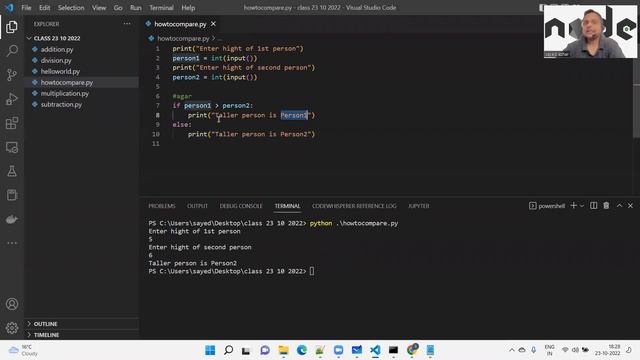640x360 pixels.
Task: Open the Selection menu
Action: point(71,8)
